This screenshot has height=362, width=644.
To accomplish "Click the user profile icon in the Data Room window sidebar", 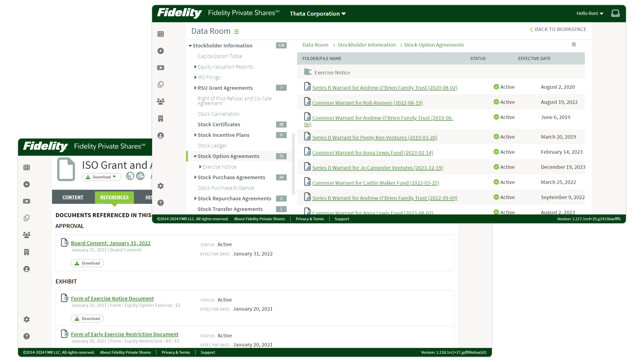I will tap(161, 135).
